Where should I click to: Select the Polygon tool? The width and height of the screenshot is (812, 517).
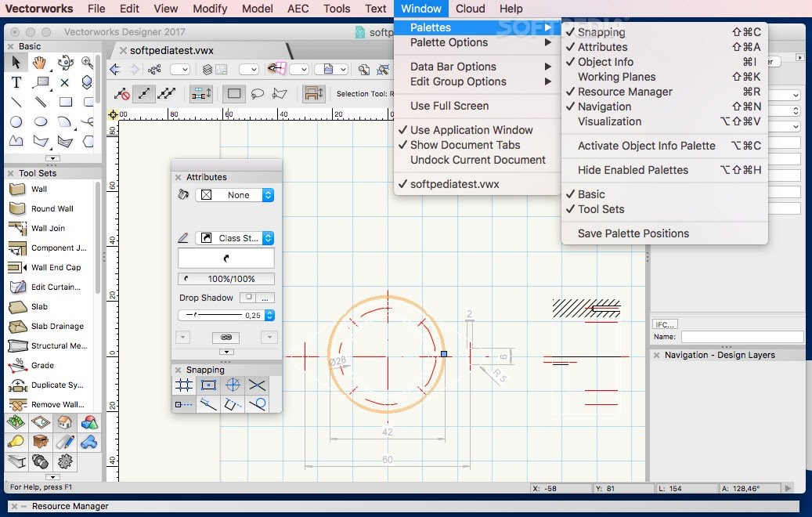click(x=41, y=141)
